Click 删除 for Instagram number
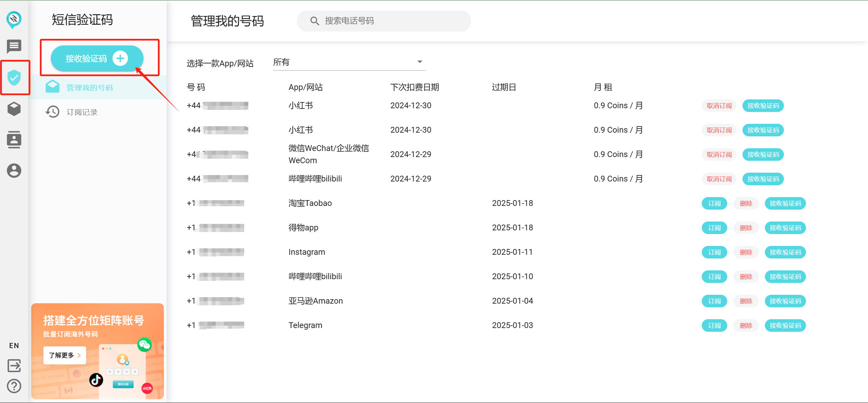The image size is (868, 403). [x=746, y=252]
